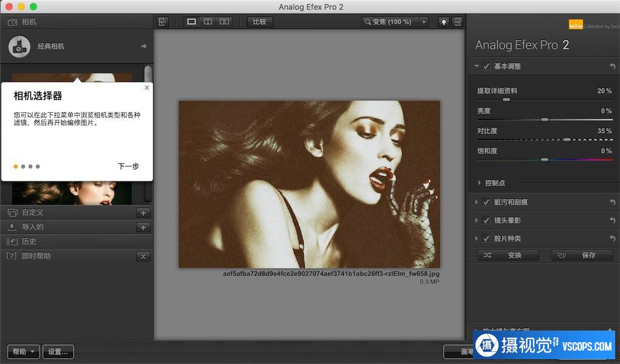Screen dimensions: 620x364
Task: Click the 对比度 slider handle
Action: (x=567, y=140)
